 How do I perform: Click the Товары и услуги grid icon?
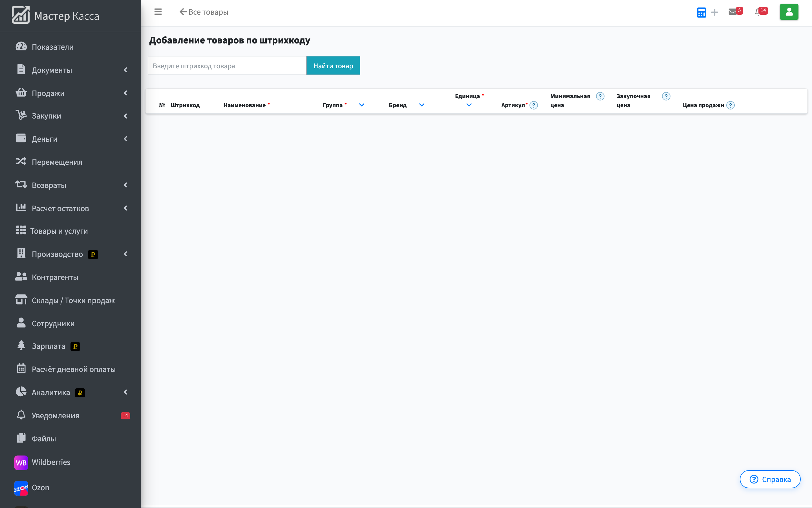coord(21,231)
